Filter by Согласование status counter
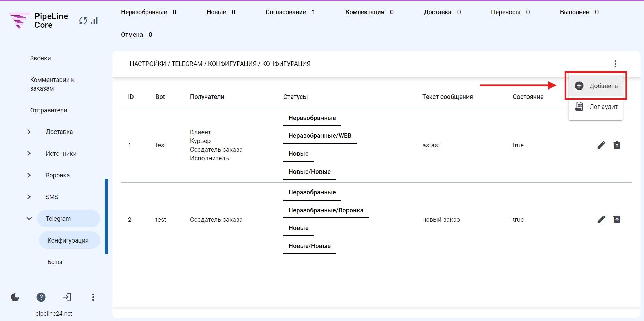The width and height of the screenshot is (644, 321). point(290,12)
